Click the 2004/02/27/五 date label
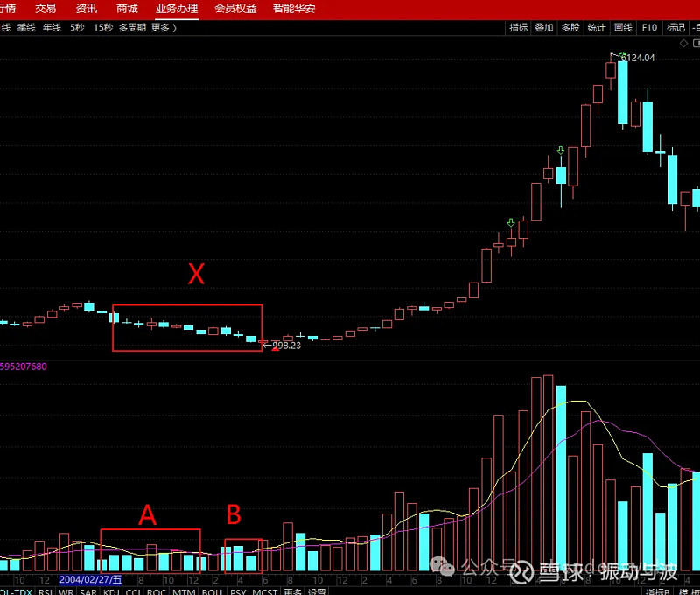 coord(91,580)
